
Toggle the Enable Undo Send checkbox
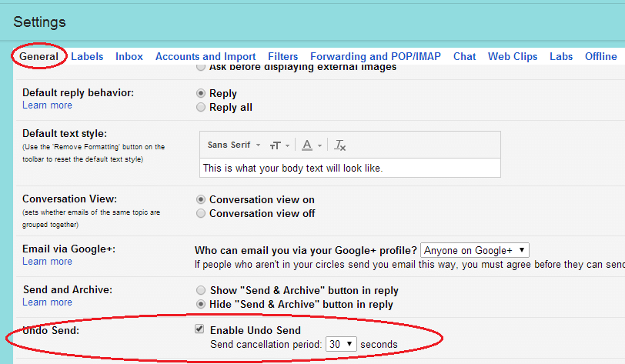tap(200, 329)
